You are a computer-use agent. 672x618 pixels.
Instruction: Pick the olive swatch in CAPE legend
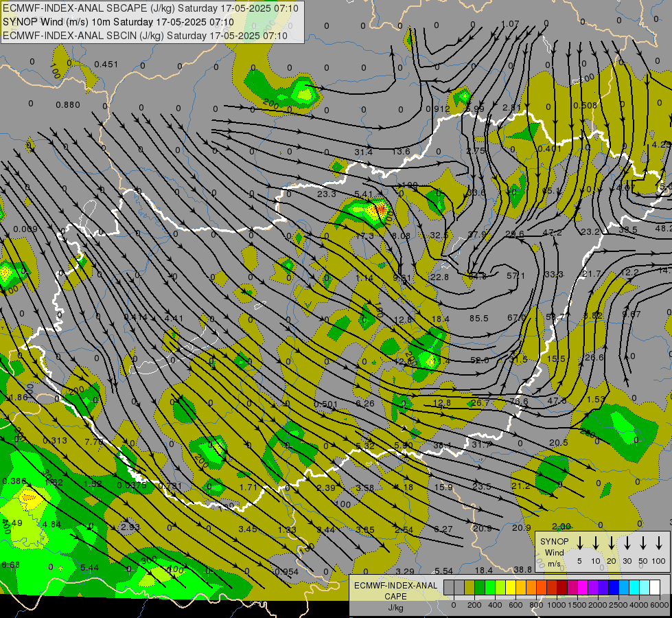(470, 587)
